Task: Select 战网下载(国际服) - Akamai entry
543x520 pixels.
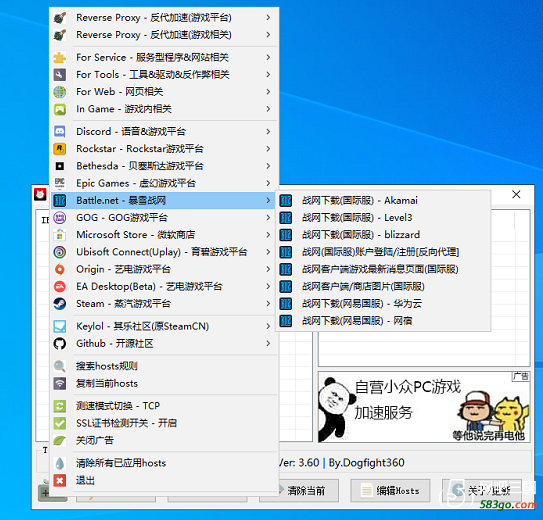Action: [x=383, y=200]
